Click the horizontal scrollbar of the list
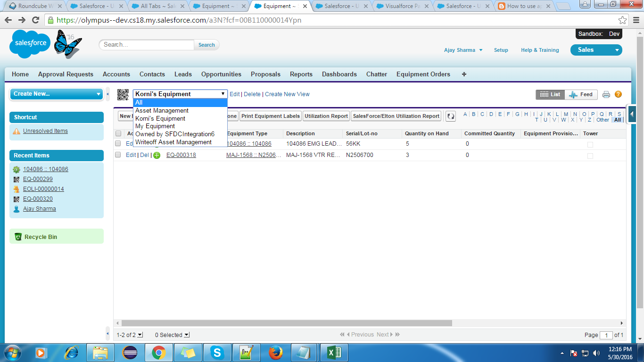644x362 pixels. (287, 323)
